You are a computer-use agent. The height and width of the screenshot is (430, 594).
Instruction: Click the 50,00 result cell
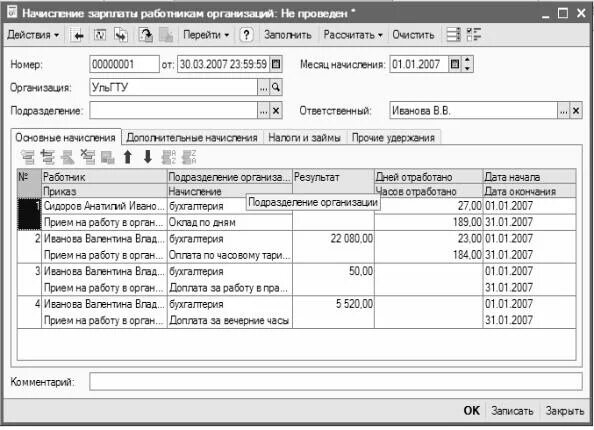(333, 272)
